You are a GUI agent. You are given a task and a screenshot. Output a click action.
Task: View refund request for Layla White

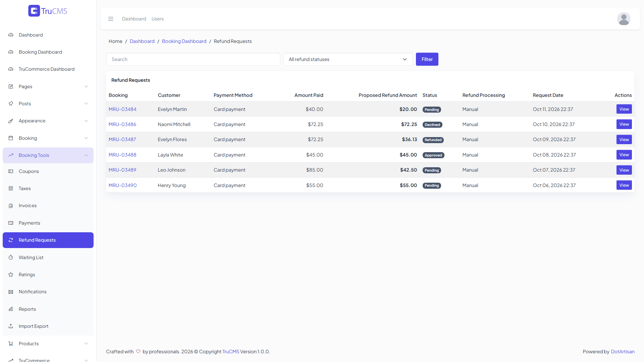pyautogui.click(x=624, y=155)
